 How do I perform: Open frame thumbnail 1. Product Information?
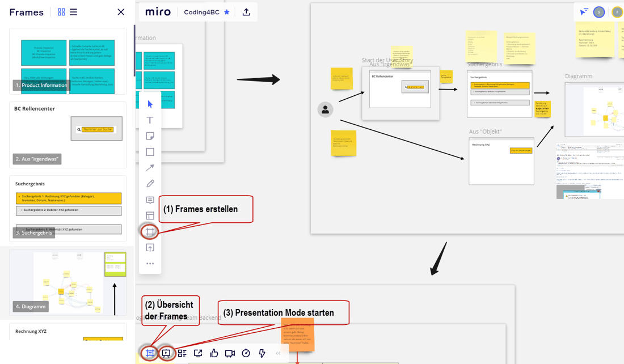coord(68,61)
